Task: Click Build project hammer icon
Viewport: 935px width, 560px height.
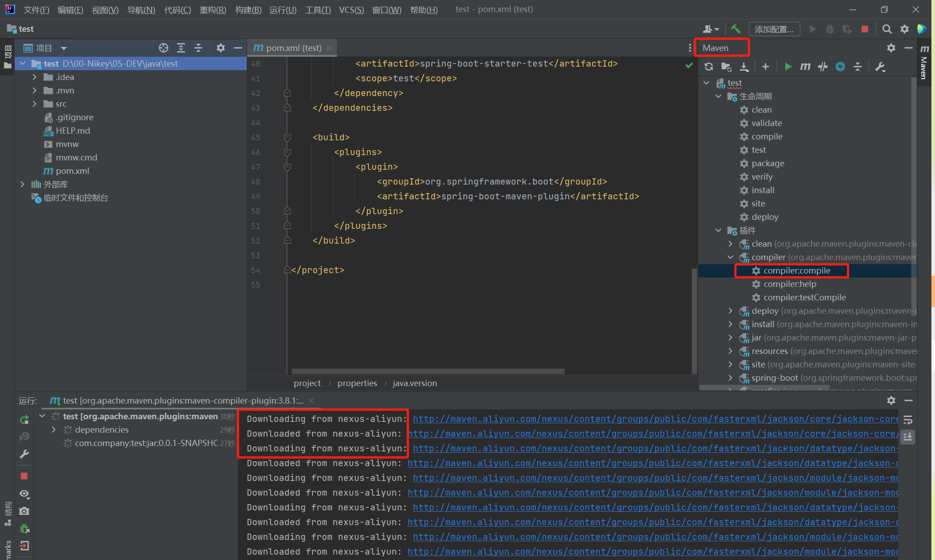Action: (736, 29)
